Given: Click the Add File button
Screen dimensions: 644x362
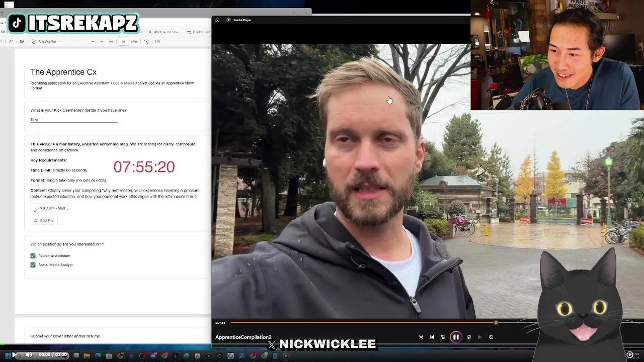Looking at the screenshot, I should [44, 220].
